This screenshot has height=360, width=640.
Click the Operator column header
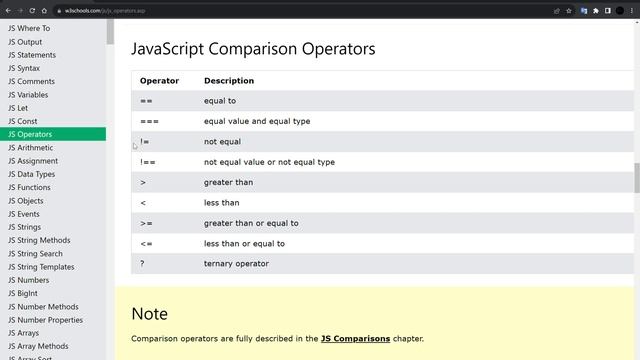(159, 81)
